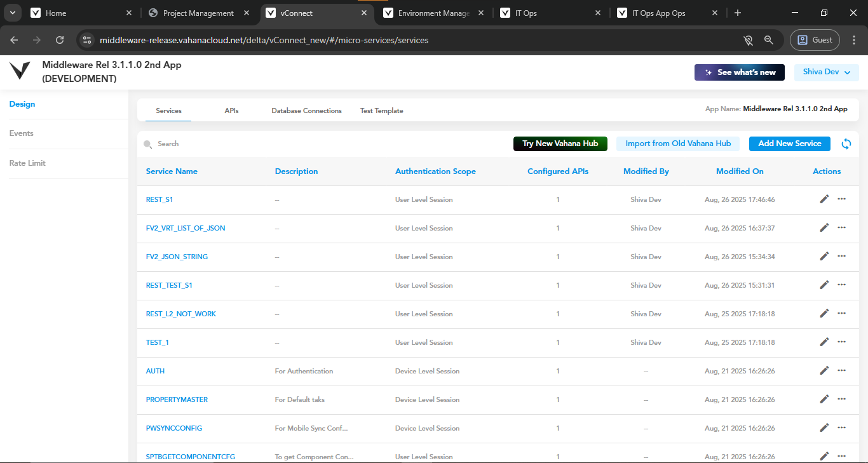Open the Shiva Dev user dropdown
The width and height of the screenshot is (868, 463).
tap(827, 72)
